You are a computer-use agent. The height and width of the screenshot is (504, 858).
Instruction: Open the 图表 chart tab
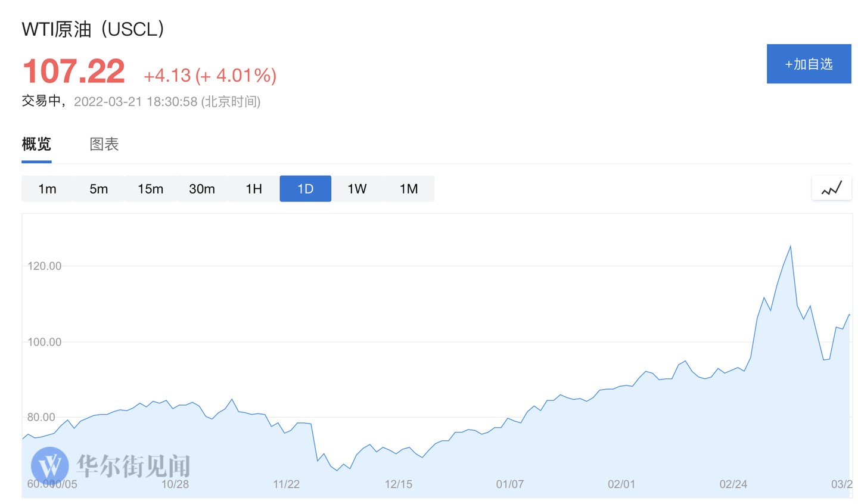pyautogui.click(x=104, y=144)
